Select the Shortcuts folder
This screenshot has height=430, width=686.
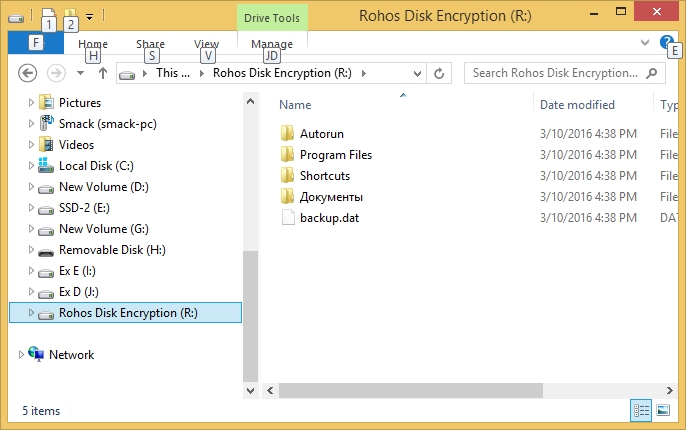tap(325, 176)
